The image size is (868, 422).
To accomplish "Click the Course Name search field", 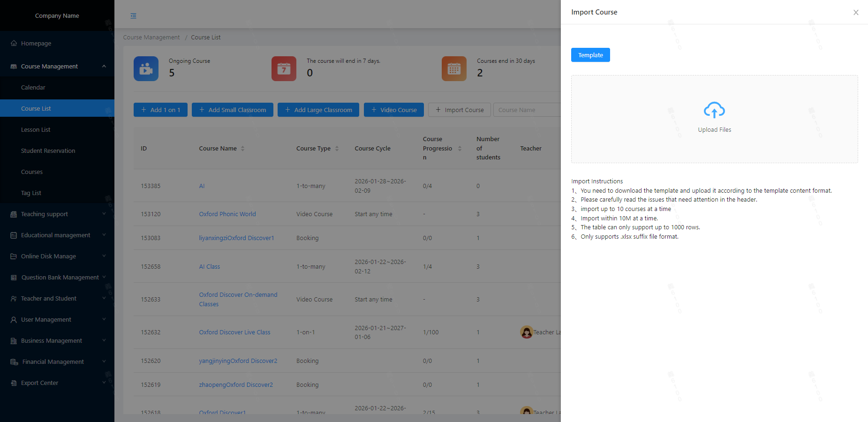I will click(526, 110).
